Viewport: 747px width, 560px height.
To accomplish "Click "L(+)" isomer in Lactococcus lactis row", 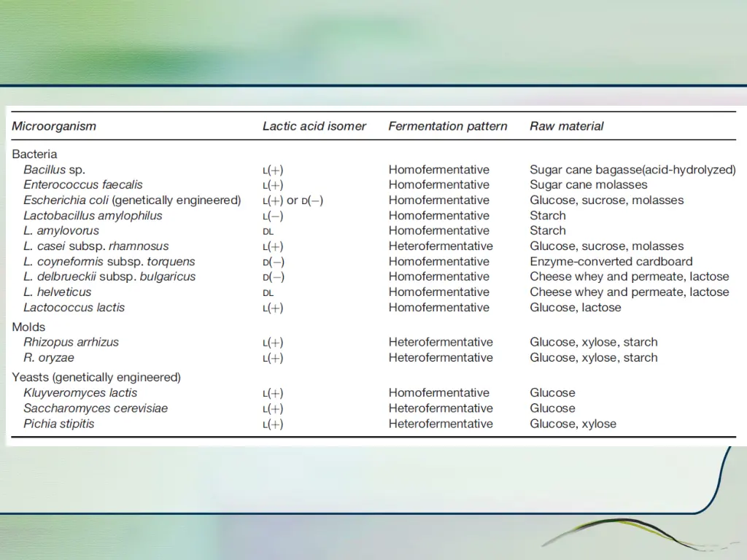I will point(273,308).
